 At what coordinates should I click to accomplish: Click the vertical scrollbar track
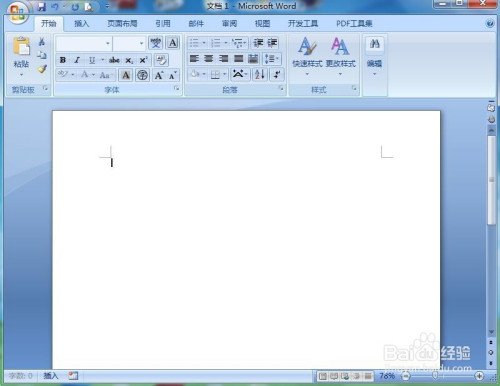491,277
